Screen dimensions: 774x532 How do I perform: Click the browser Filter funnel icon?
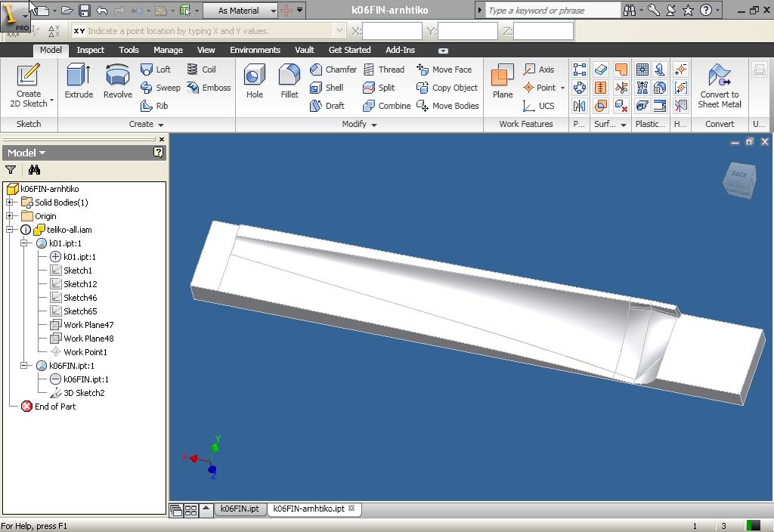11,170
